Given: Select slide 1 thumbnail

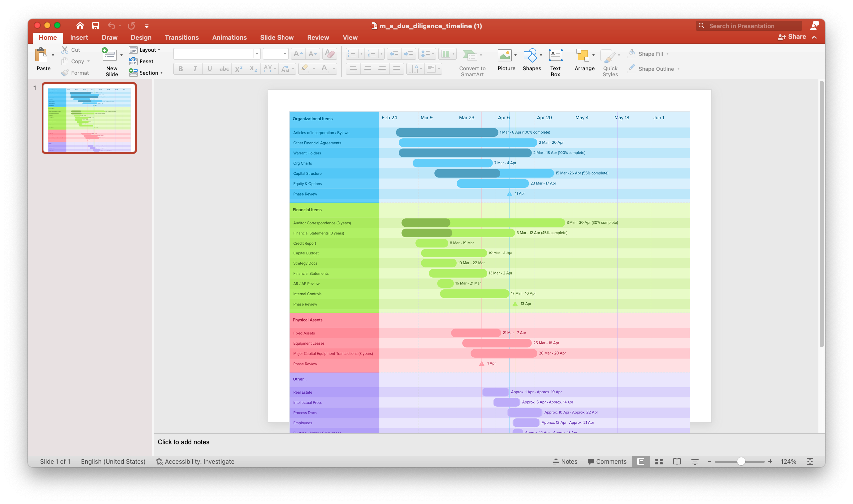Looking at the screenshot, I should (x=89, y=118).
